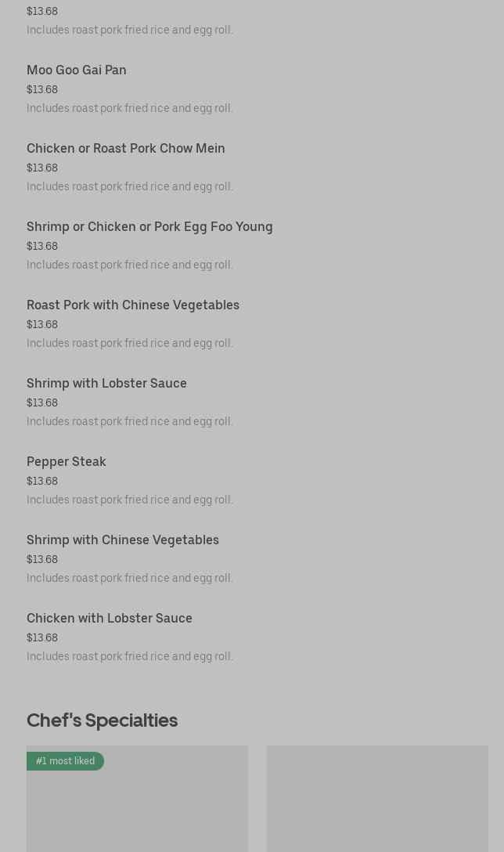Choose Shrimp or Chicken or Pork Egg Foo Young
504x852 pixels.
click(x=149, y=227)
